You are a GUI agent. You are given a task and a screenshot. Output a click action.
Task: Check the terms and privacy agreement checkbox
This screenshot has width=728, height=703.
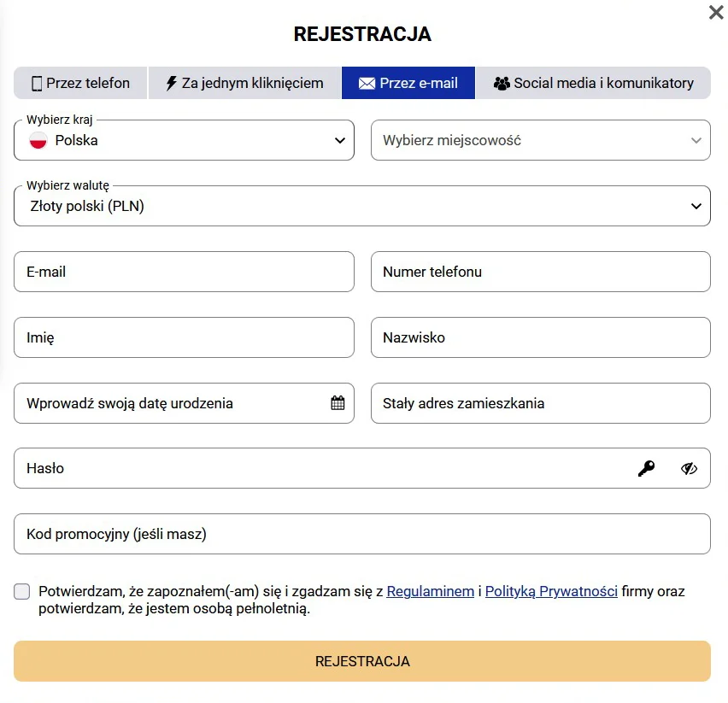pos(21,590)
